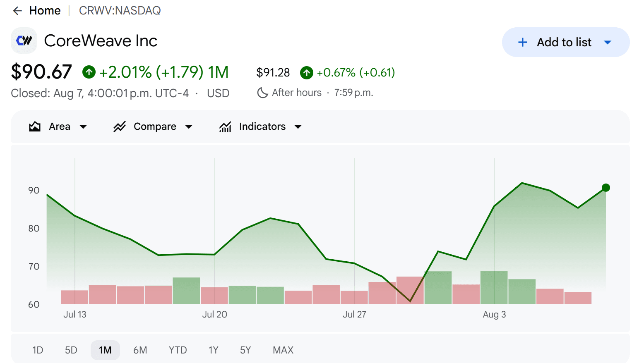Expand the Compare dropdown caret

coord(189,127)
